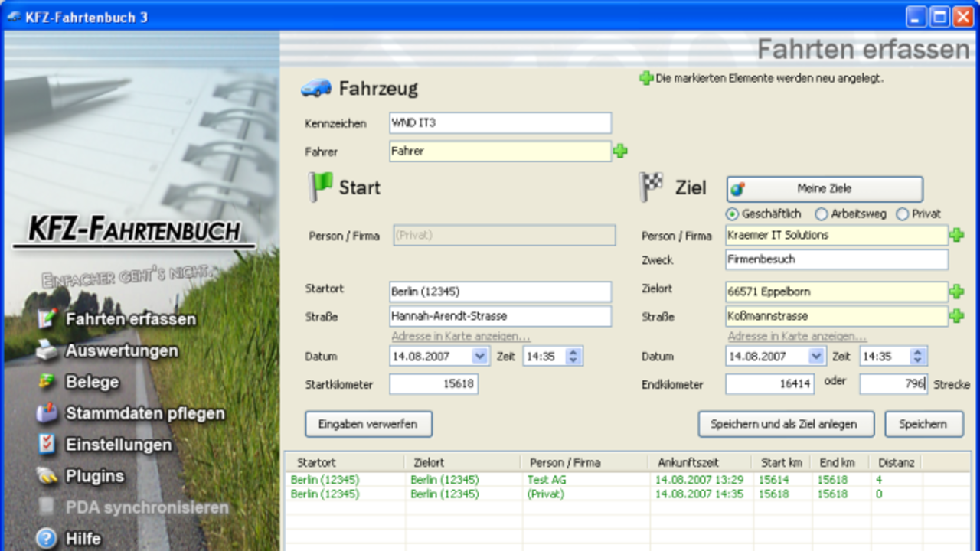Click the Auswertungen printer icon
This screenshot has width=980, height=551.
[x=47, y=350]
